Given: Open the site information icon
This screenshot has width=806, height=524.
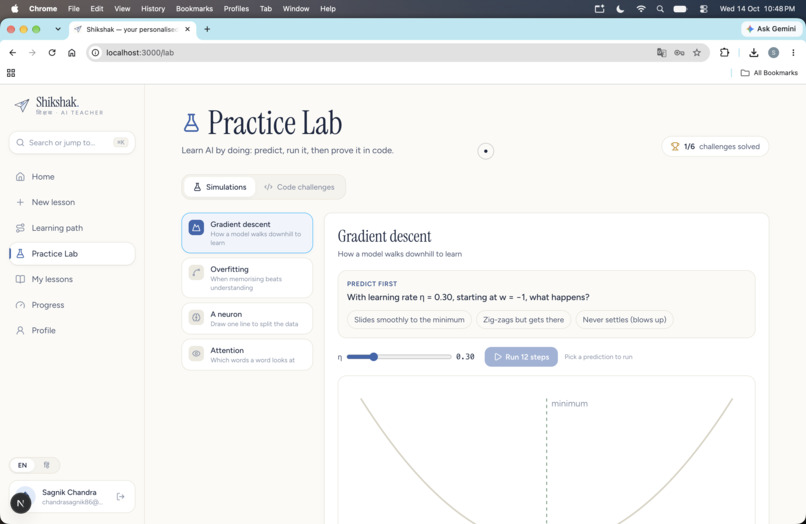Looking at the screenshot, I should pos(96,52).
